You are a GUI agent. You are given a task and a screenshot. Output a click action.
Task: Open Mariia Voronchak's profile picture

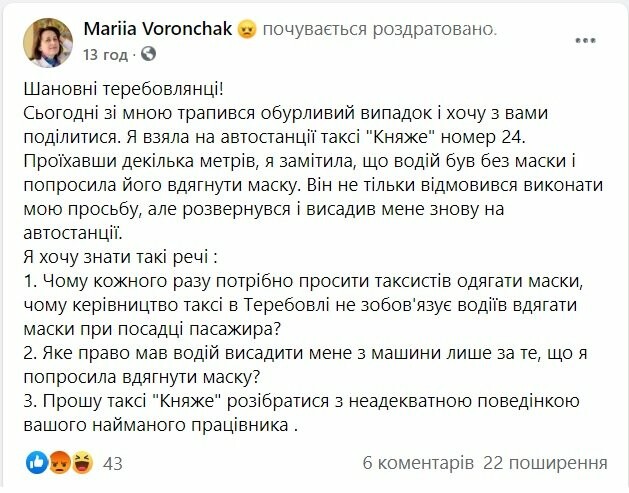[48, 43]
